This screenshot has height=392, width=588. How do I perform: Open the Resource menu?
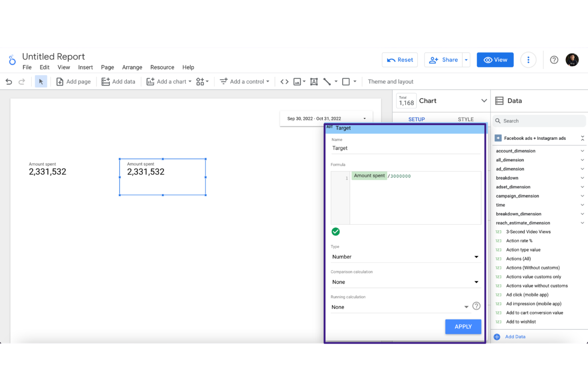coord(162,67)
